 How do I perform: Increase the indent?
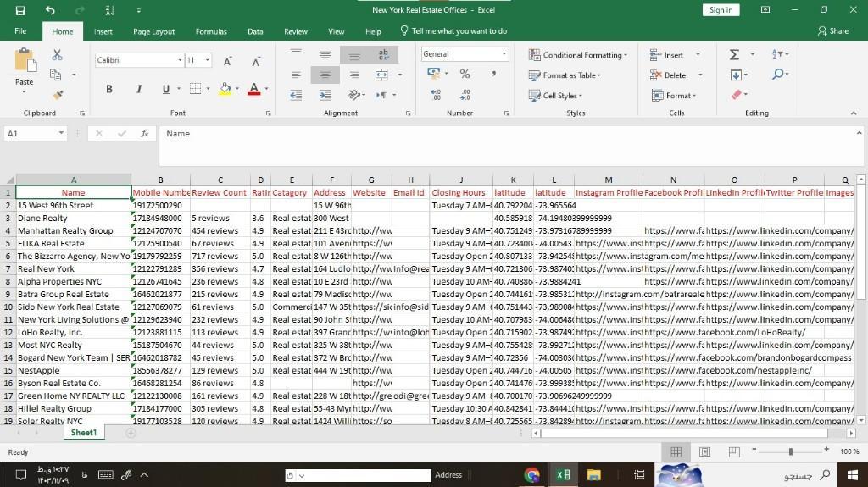325,95
